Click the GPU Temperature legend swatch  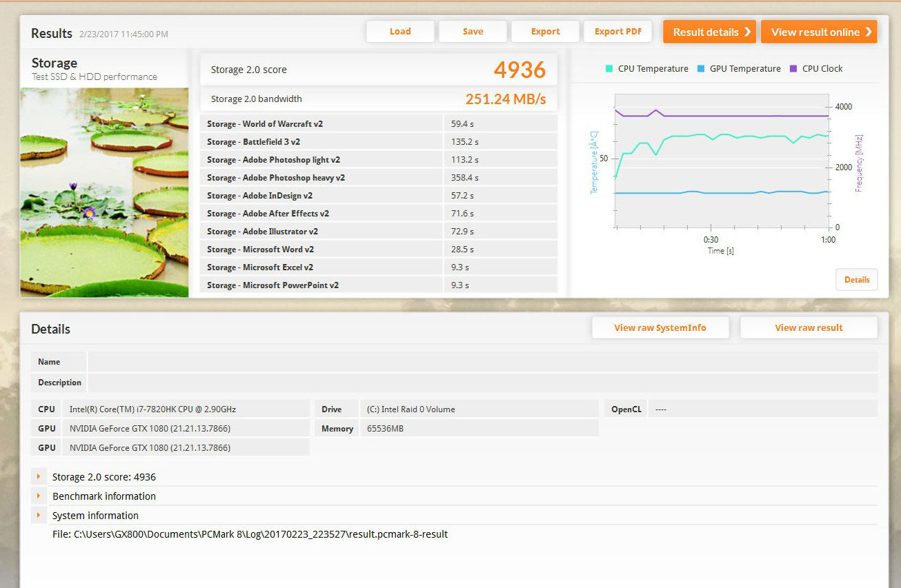pos(701,69)
